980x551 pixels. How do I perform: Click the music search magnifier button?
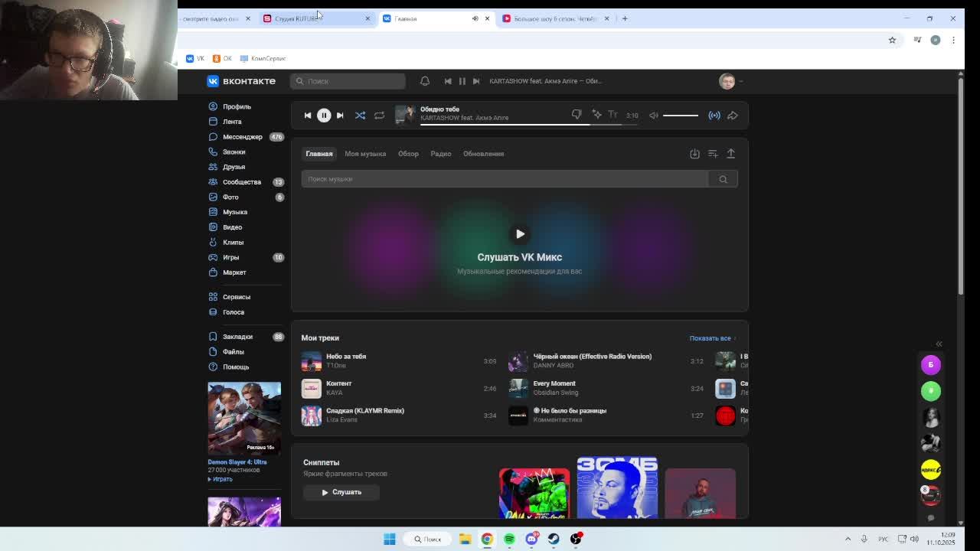point(723,179)
